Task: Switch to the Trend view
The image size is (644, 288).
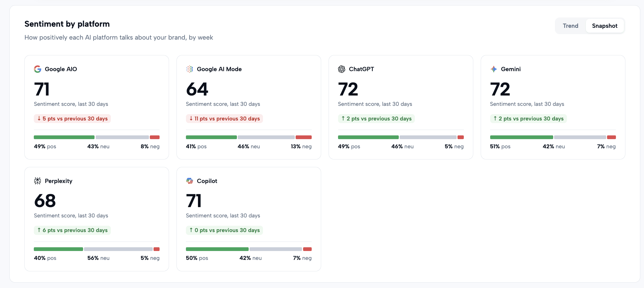Action: coord(570,26)
